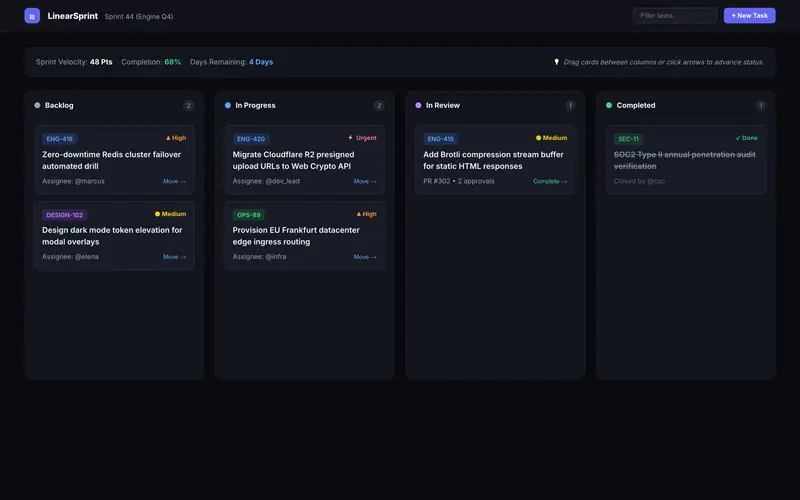The width and height of the screenshot is (800, 500).
Task: Move the Redis cluster failover card forward
Action: [174, 182]
